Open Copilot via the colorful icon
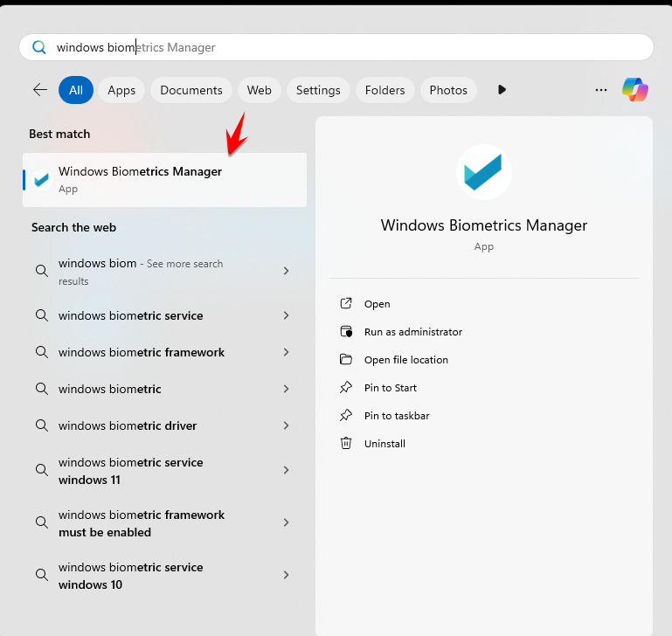The width and height of the screenshot is (672, 636). coord(635,90)
